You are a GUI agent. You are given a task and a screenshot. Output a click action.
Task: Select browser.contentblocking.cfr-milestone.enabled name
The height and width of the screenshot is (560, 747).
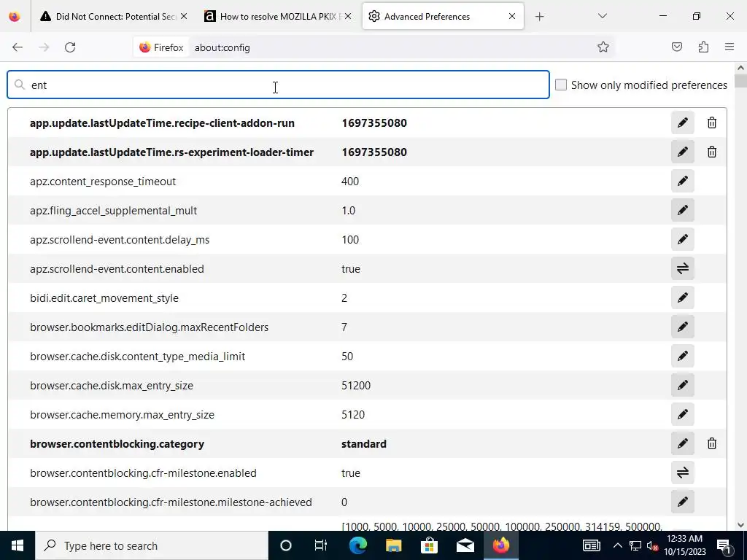143,472
